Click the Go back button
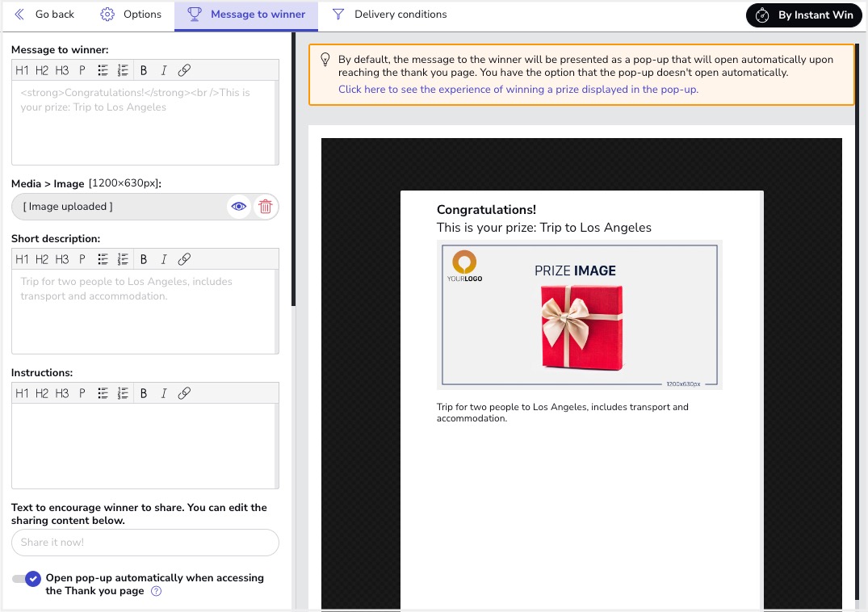Screen dimensions: 868x612 pyautogui.click(x=44, y=15)
